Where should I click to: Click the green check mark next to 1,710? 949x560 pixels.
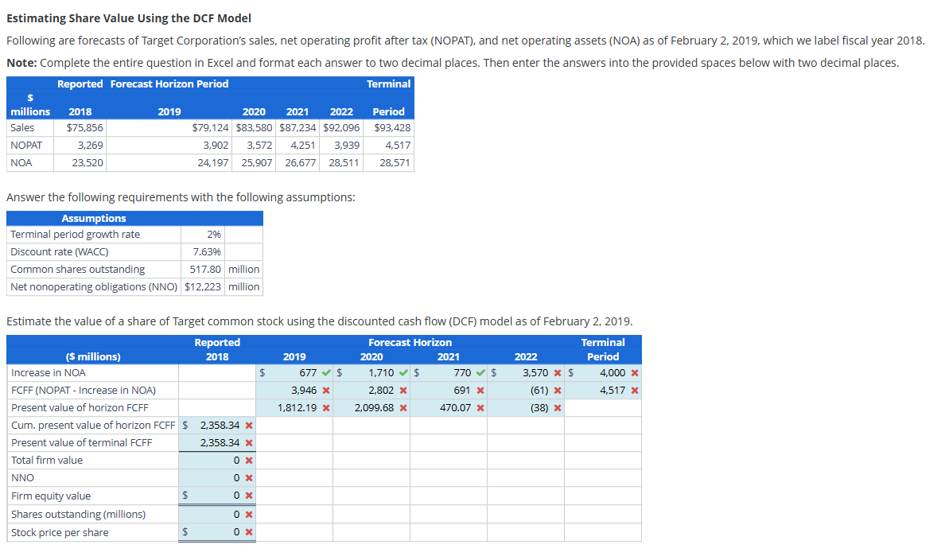click(403, 373)
